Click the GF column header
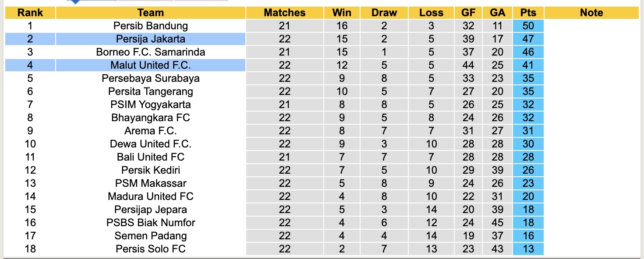644x259 pixels. tap(468, 13)
